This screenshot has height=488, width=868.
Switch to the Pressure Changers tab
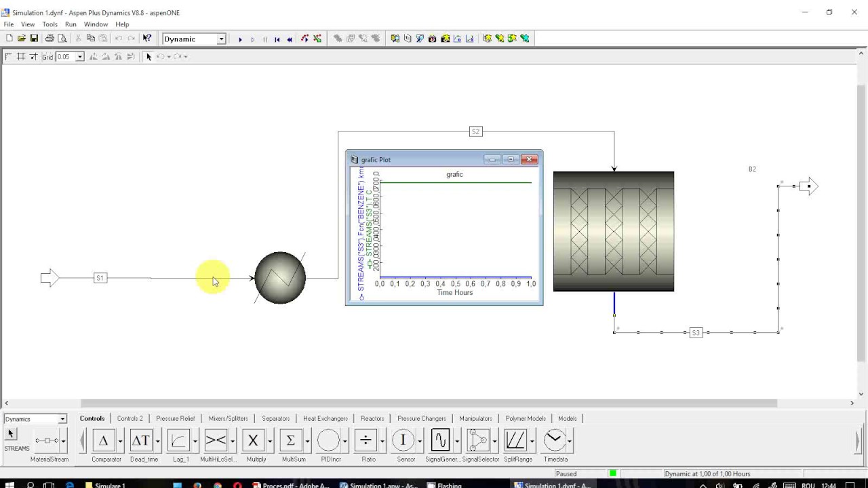(x=422, y=418)
